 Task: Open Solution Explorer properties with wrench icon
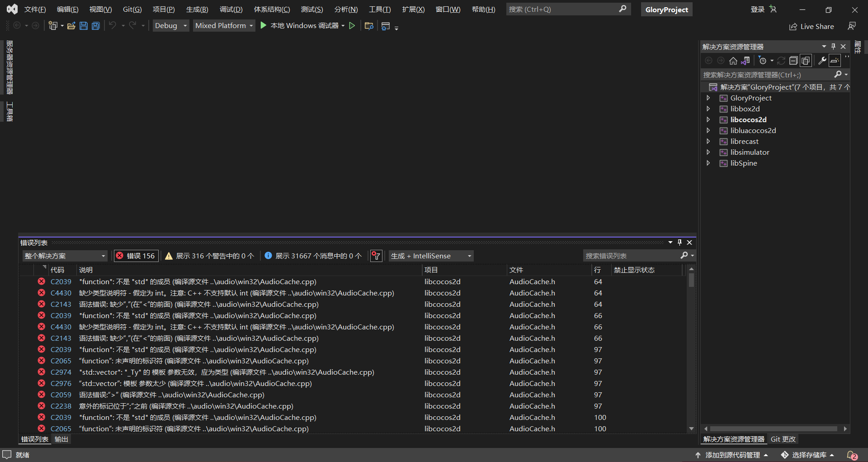tap(822, 61)
